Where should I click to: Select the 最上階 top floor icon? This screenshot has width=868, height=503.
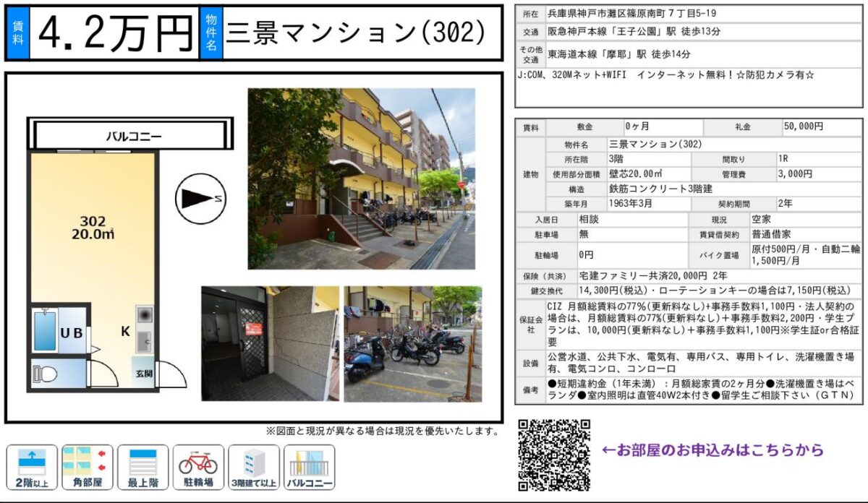tap(142, 468)
